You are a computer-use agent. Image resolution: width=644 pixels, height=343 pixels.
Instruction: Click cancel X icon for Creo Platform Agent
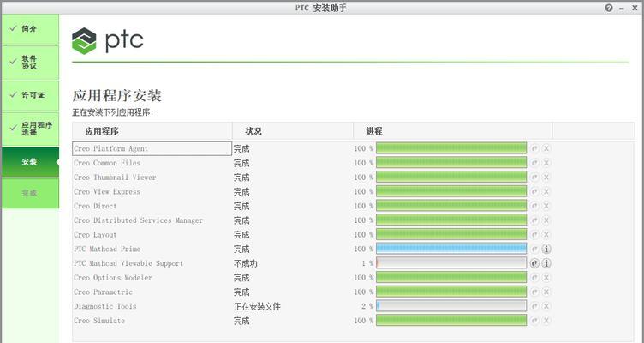click(546, 148)
